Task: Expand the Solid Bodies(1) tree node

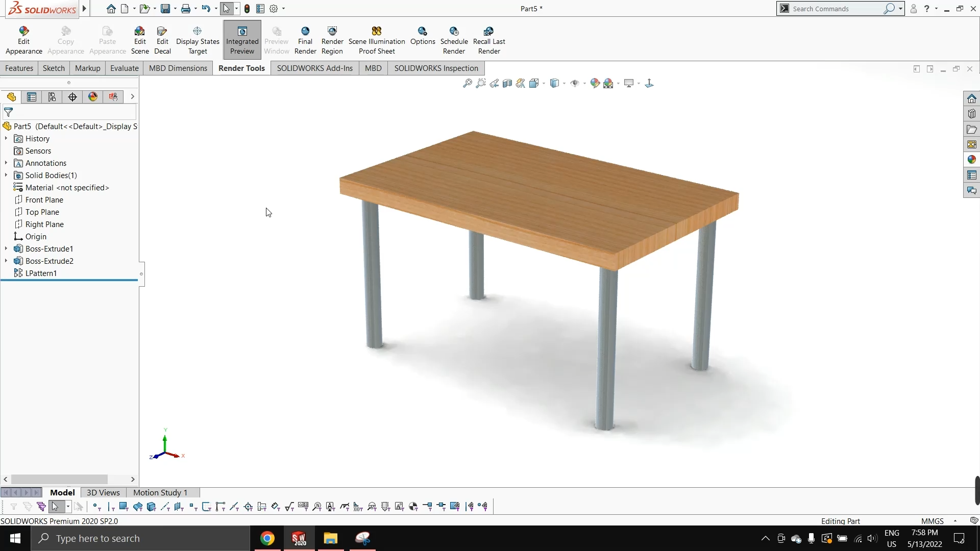Action: (6, 176)
